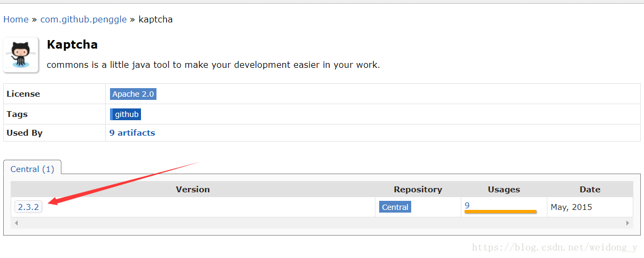Click the Version column header
This screenshot has width=644, height=258.
pos(193,190)
